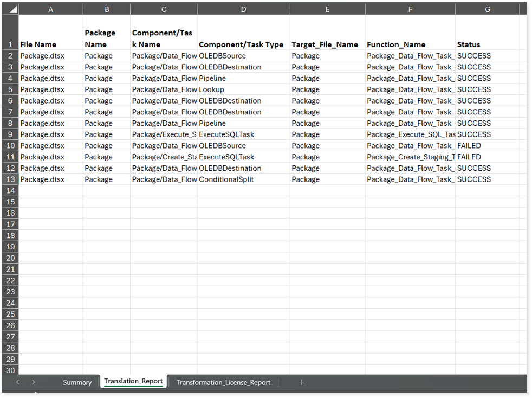
Task: Select row 1 header
Action: pos(10,44)
